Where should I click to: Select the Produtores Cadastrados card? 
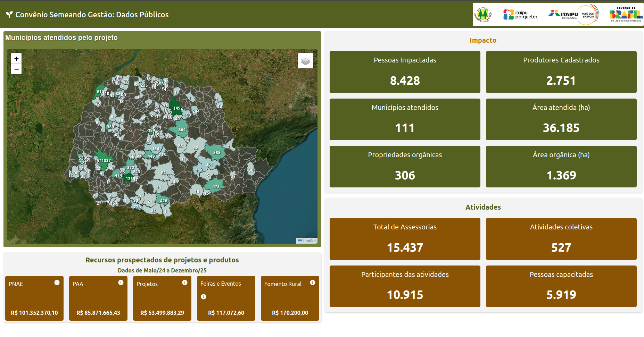561,72
